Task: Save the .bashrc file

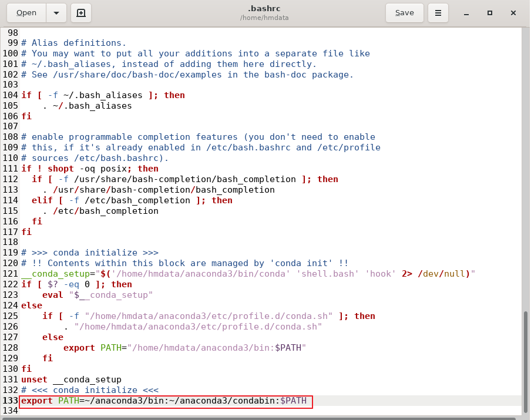Action: coord(404,13)
